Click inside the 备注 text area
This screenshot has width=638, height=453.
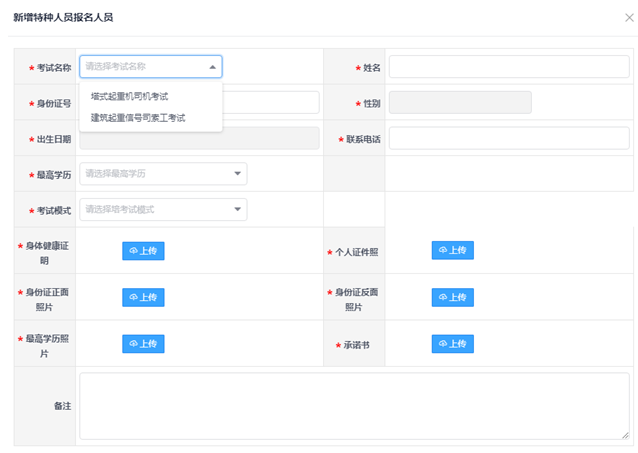pyautogui.click(x=353, y=406)
